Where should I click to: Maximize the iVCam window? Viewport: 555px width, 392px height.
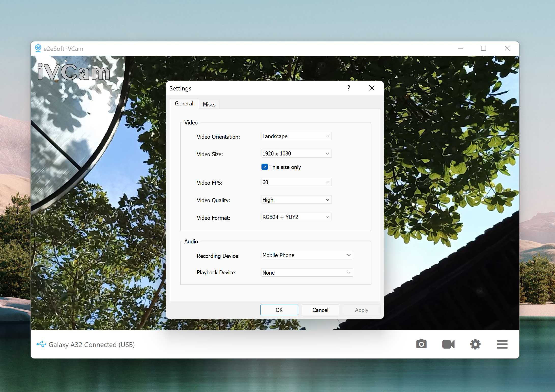(483, 48)
